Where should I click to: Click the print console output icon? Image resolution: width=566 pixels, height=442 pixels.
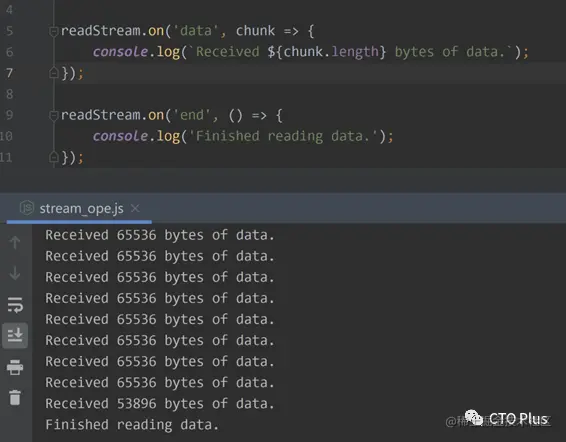click(15, 367)
